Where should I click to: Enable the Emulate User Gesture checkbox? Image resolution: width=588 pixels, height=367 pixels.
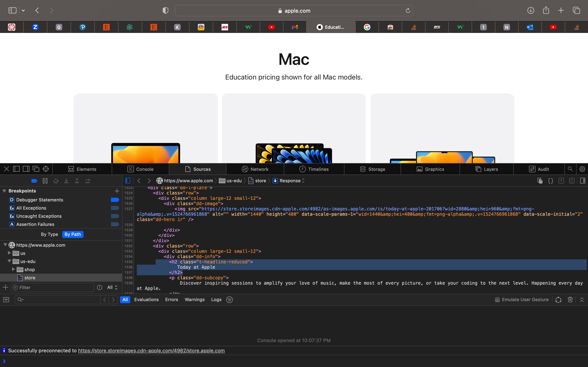point(497,300)
